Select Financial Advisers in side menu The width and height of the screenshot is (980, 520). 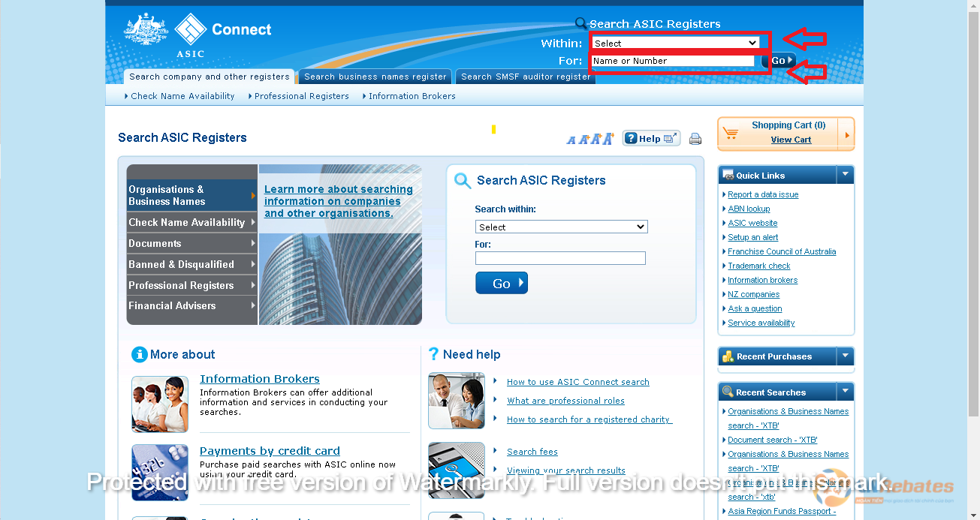pos(192,305)
